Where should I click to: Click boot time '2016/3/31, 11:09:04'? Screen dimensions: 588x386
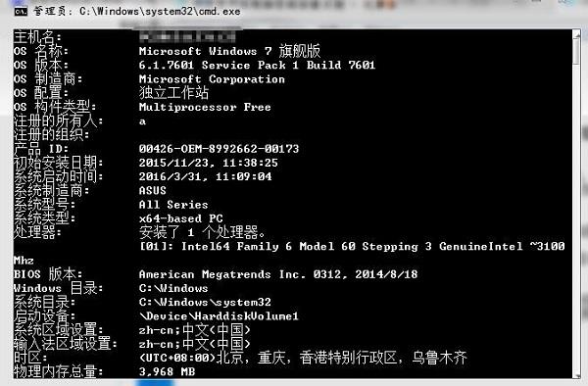(205, 176)
